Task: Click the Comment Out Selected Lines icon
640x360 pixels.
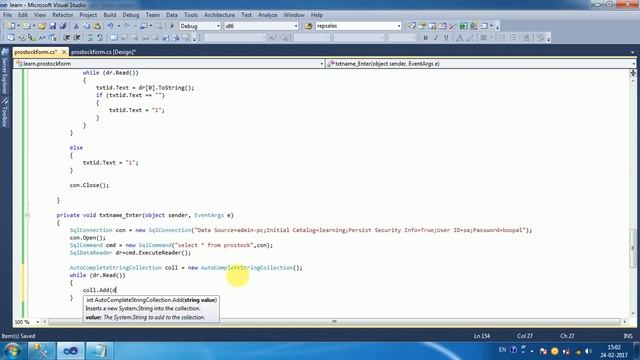Action: pyautogui.click(x=90, y=38)
